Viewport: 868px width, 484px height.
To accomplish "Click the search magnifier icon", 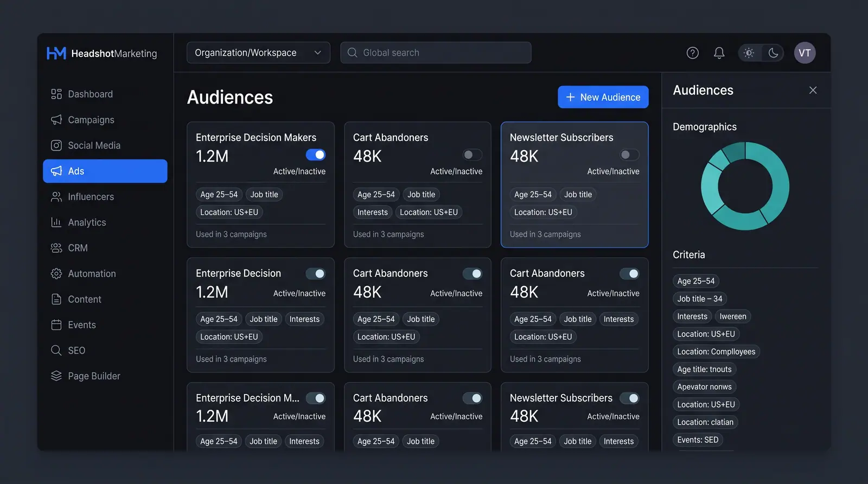I will 352,53.
